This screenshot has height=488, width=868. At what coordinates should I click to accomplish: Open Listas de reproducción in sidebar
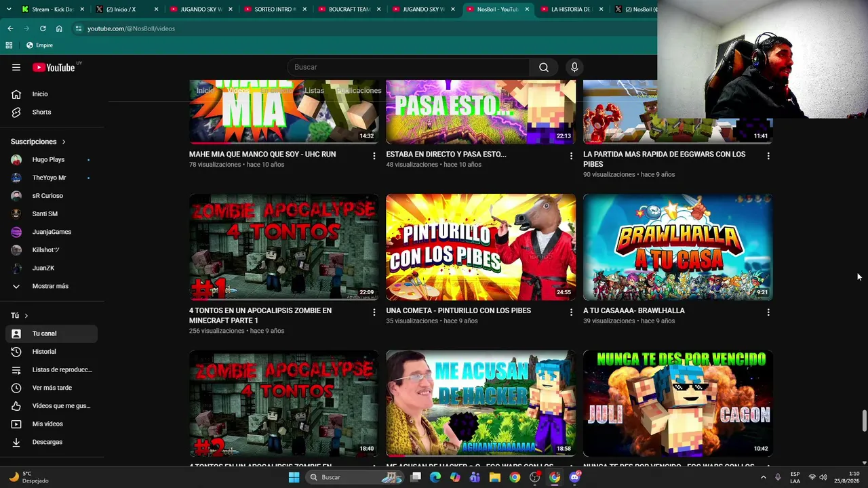click(x=52, y=369)
